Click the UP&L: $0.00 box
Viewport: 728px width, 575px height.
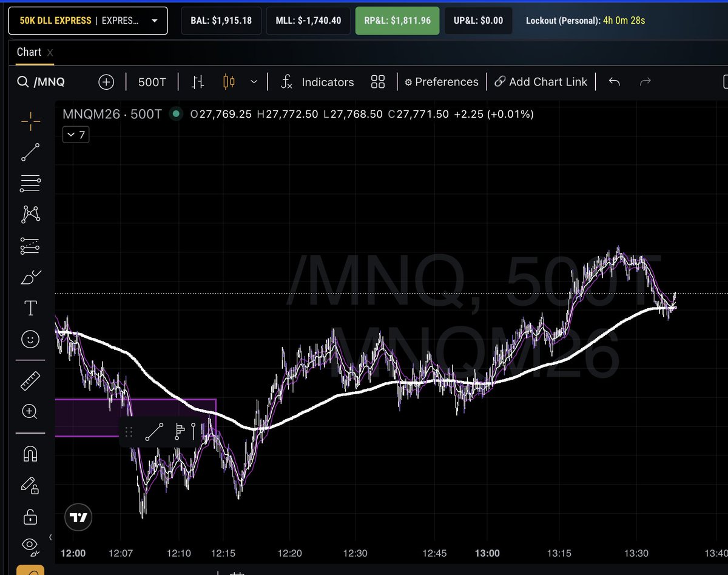(x=478, y=21)
